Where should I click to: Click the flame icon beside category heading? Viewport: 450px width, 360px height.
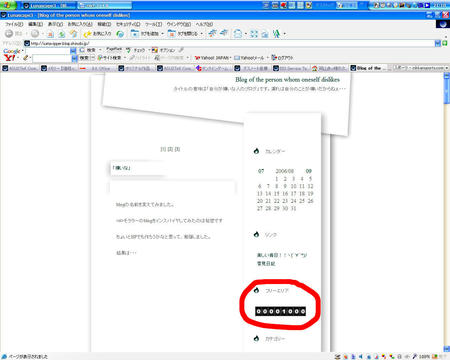click(256, 339)
